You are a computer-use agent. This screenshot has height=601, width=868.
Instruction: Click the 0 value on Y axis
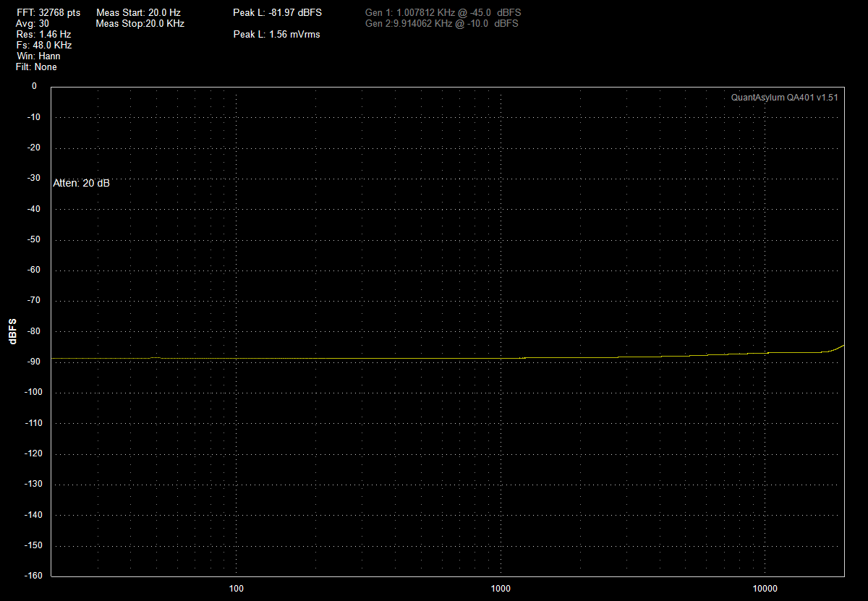tap(34, 86)
